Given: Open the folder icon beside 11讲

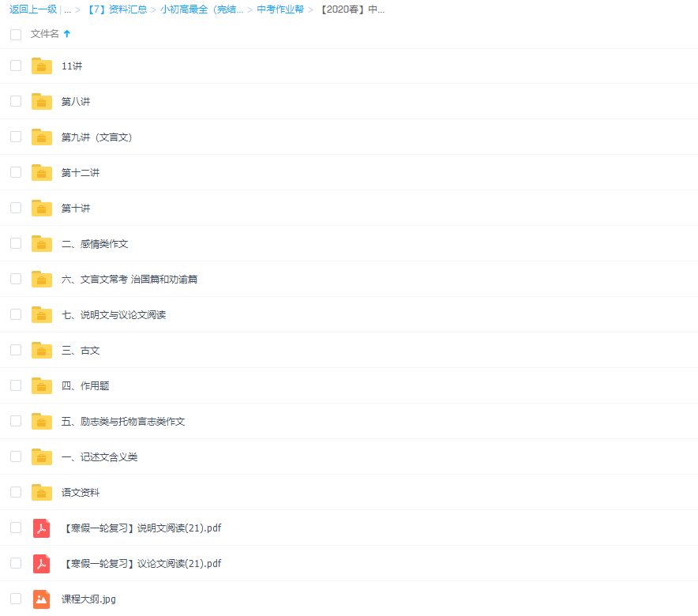Looking at the screenshot, I should click(41, 66).
